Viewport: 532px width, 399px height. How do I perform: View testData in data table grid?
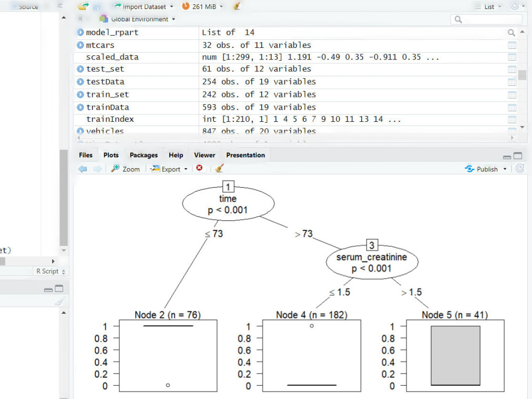tap(512, 82)
